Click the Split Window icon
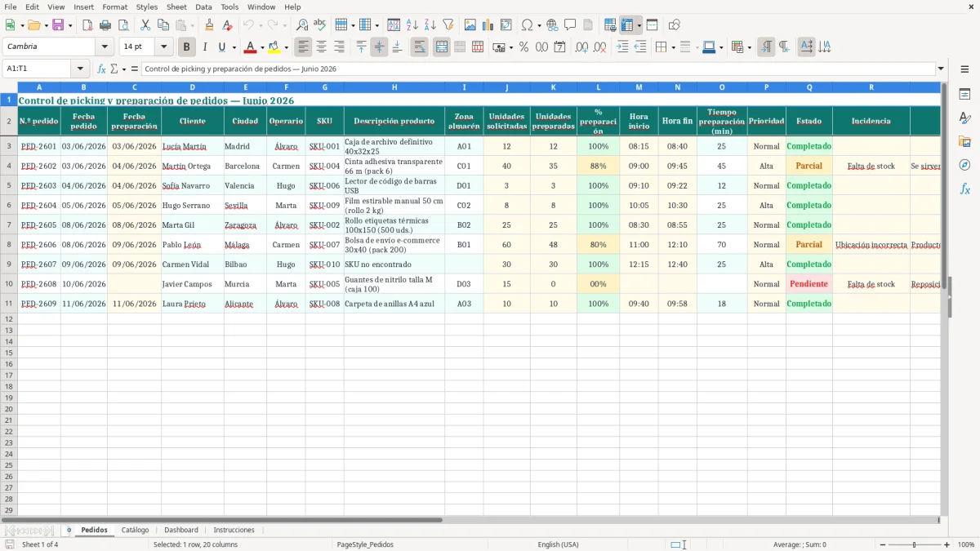This screenshot has height=551, width=980. pos(652,25)
